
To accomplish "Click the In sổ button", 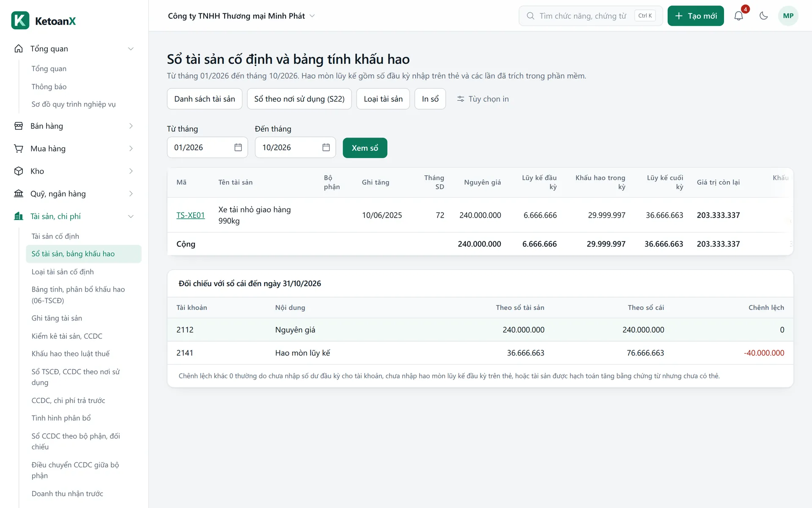I will pos(430,99).
